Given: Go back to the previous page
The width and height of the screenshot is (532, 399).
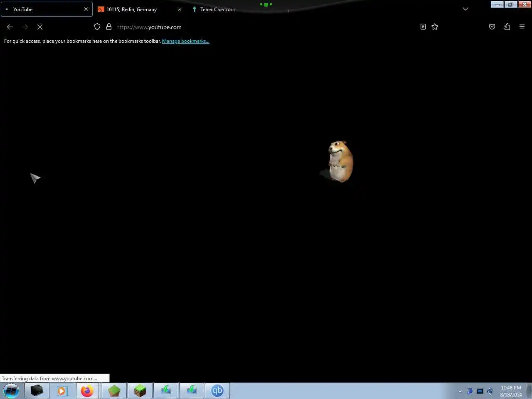Looking at the screenshot, I should 10,27.
